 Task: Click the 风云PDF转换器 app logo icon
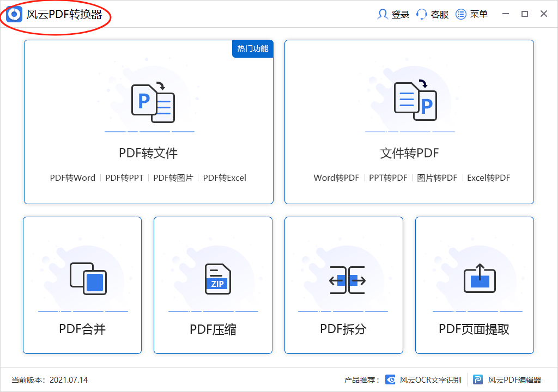tap(14, 15)
